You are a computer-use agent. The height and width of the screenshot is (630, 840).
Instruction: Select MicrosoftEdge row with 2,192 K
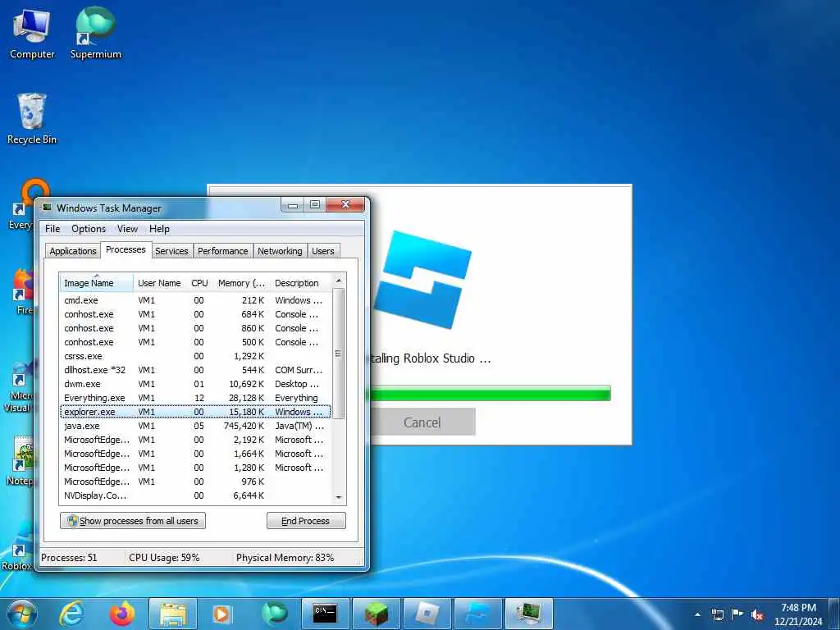[195, 440]
